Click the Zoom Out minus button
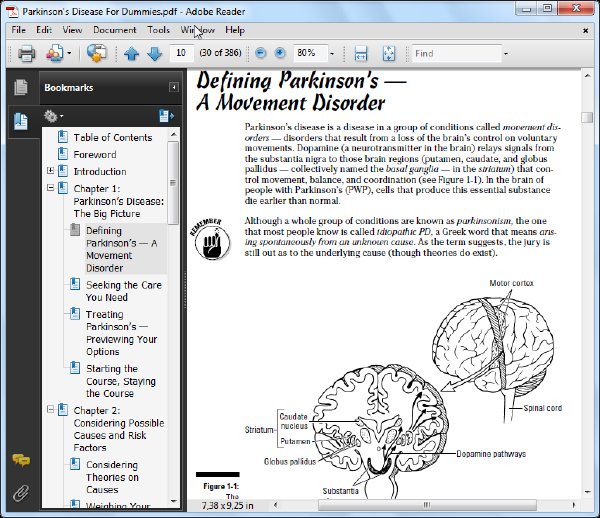Screen dimensions: 600x518 pos(261,53)
